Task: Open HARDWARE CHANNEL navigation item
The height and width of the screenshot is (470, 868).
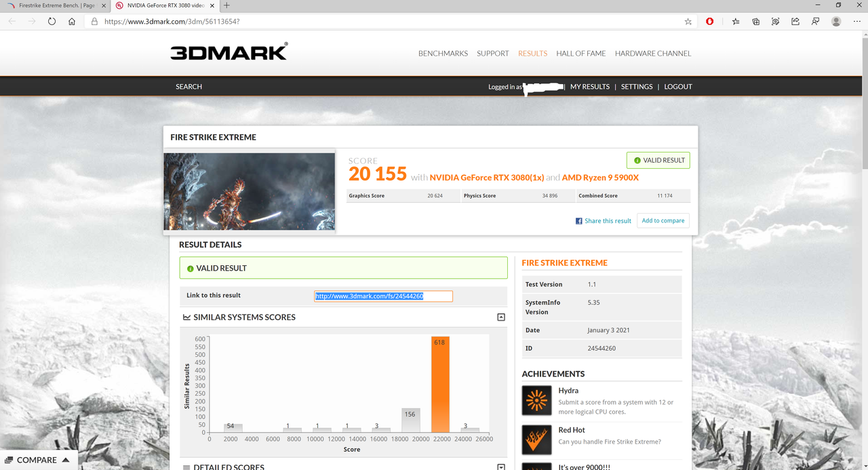Action: (x=653, y=54)
